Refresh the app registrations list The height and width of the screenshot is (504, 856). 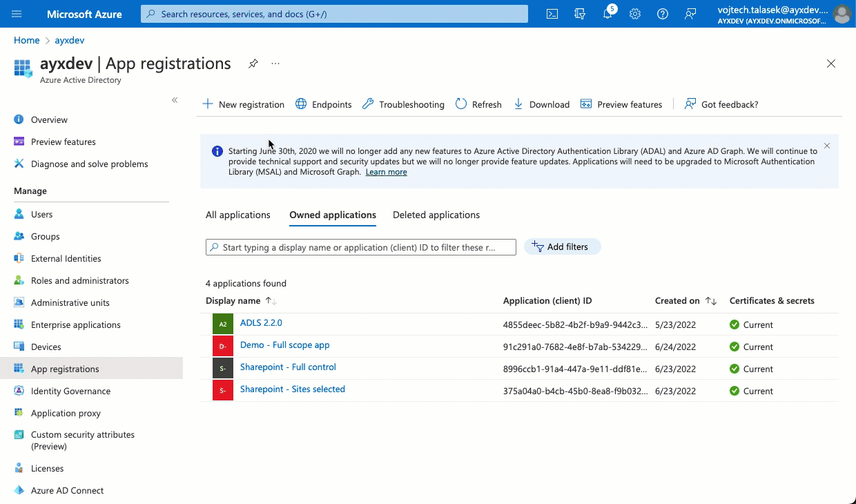tap(478, 104)
